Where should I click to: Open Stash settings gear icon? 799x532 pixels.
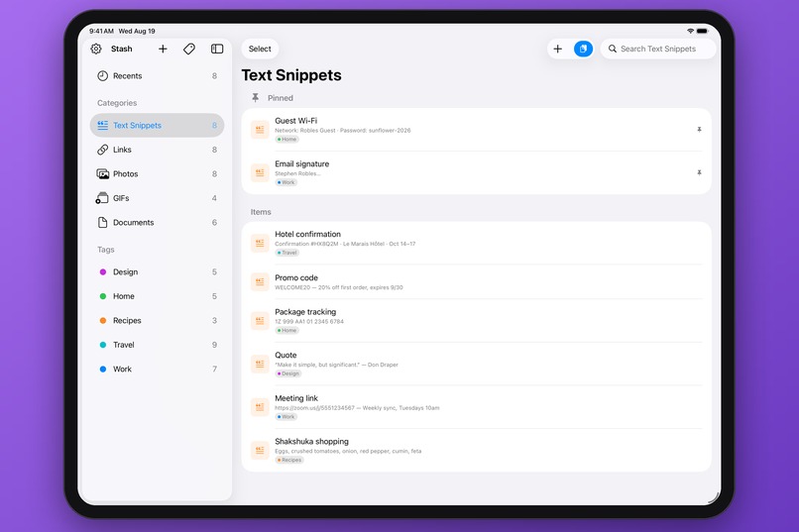click(96, 49)
